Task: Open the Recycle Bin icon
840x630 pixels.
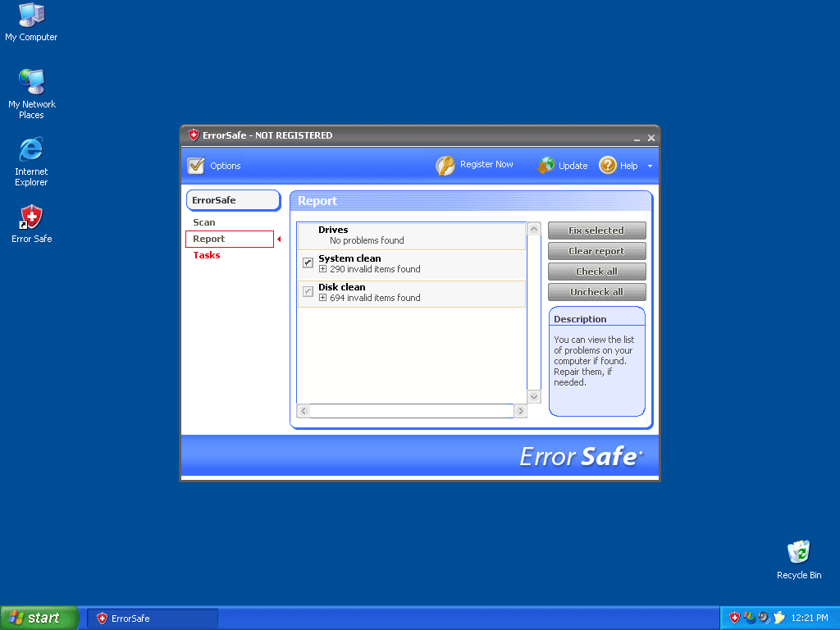Action: click(x=798, y=552)
